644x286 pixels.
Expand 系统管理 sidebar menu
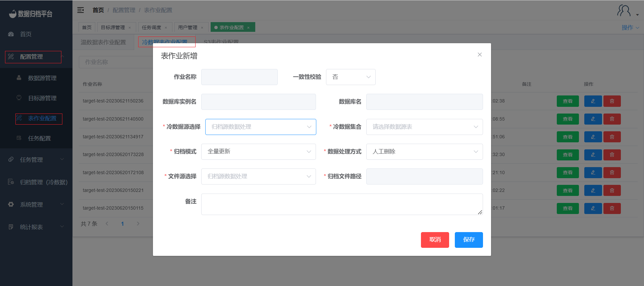coord(36,205)
